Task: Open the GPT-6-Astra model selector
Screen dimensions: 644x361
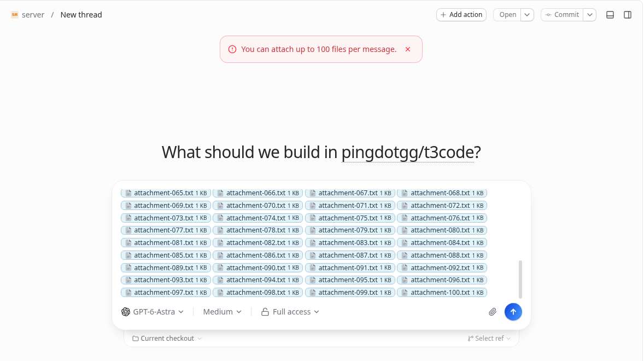Action: (153, 312)
